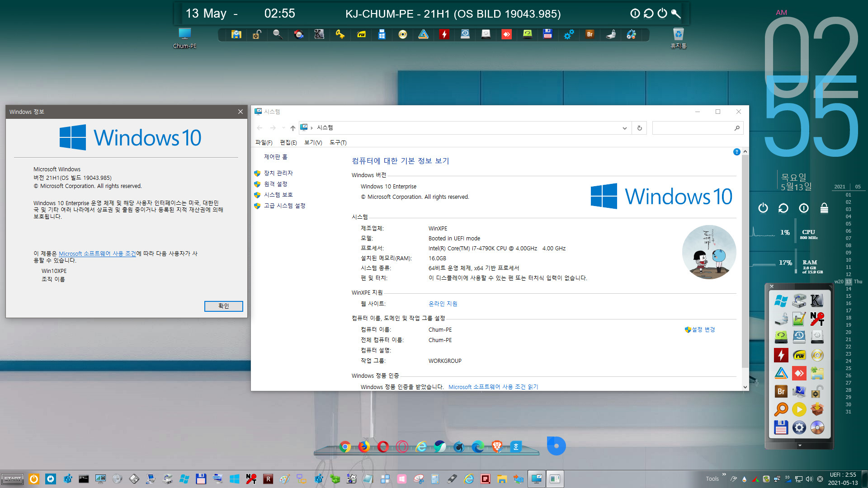The image size is (868, 488).
Task: Click the user avatar picture in System window
Action: tap(709, 252)
